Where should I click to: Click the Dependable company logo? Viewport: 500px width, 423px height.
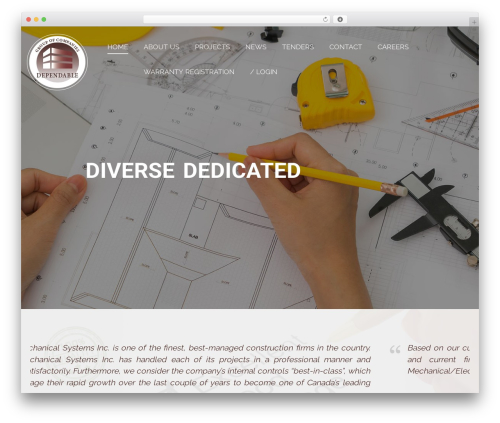point(57,62)
